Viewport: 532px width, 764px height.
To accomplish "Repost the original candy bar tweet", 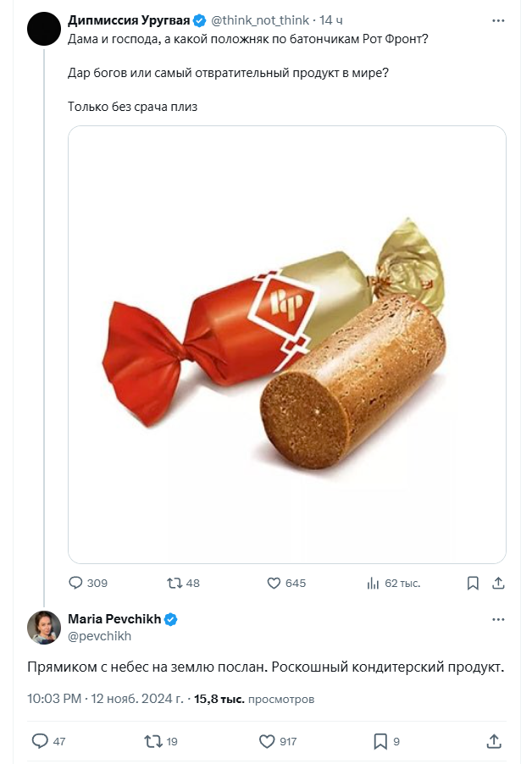I will point(174,583).
